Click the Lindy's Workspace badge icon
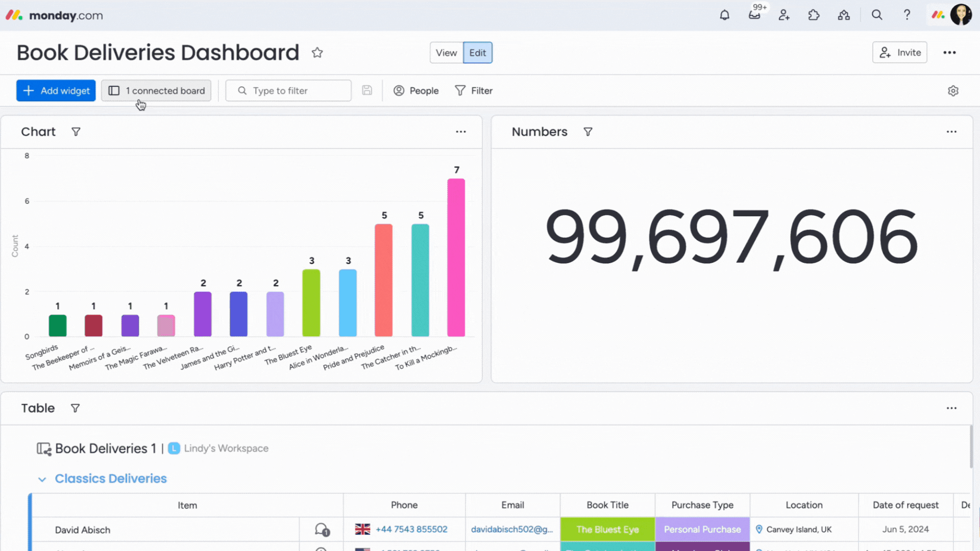The width and height of the screenshot is (980, 551). tap(174, 448)
